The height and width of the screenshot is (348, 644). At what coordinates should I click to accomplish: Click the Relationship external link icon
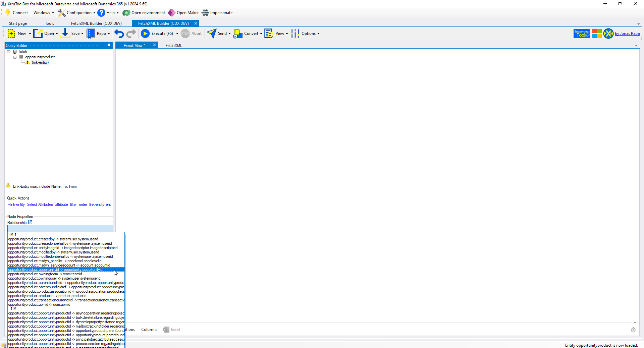point(30,222)
